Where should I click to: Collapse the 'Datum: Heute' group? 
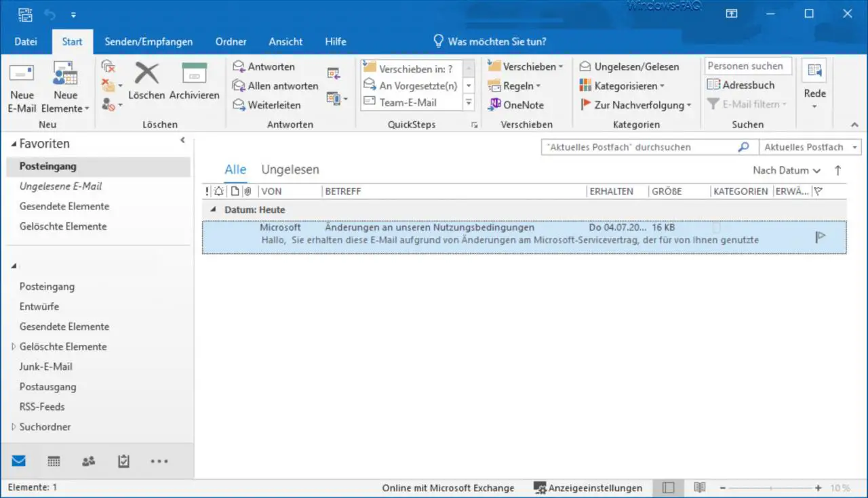coord(213,210)
